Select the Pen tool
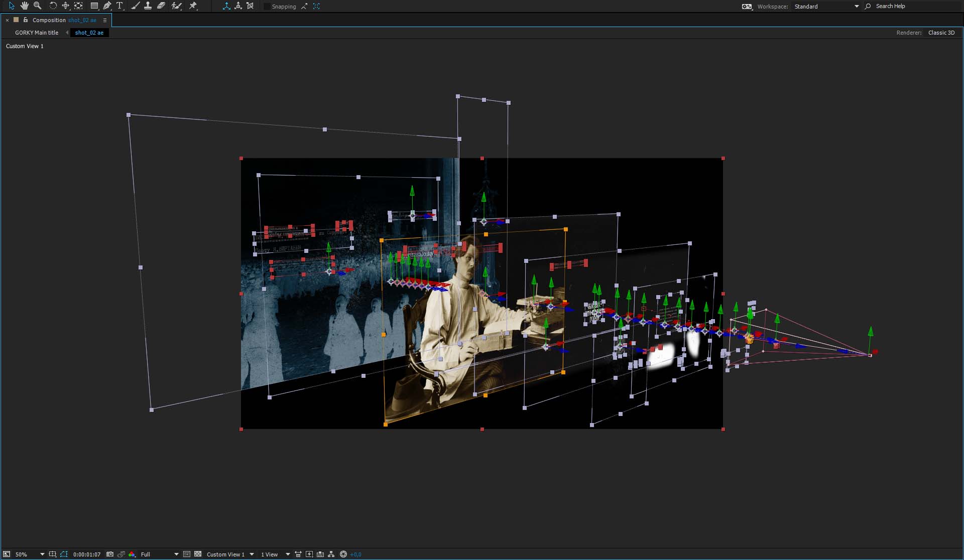The image size is (964, 560). (x=107, y=6)
